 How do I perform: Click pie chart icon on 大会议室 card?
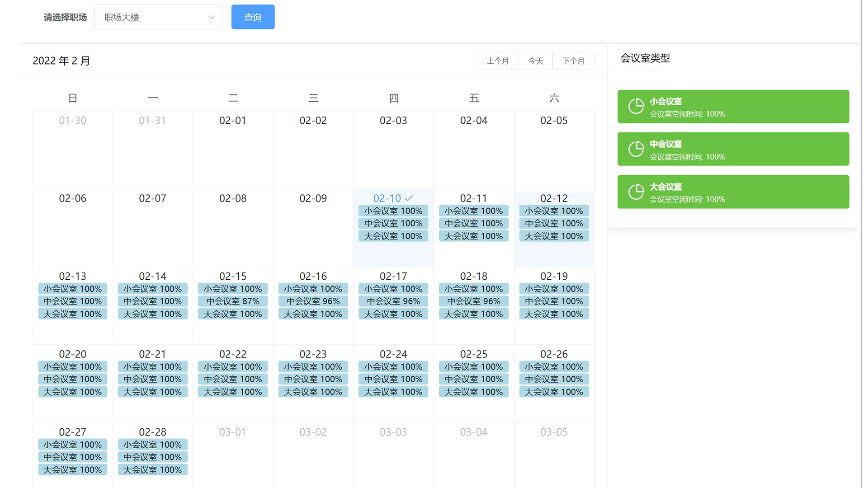pyautogui.click(x=636, y=192)
